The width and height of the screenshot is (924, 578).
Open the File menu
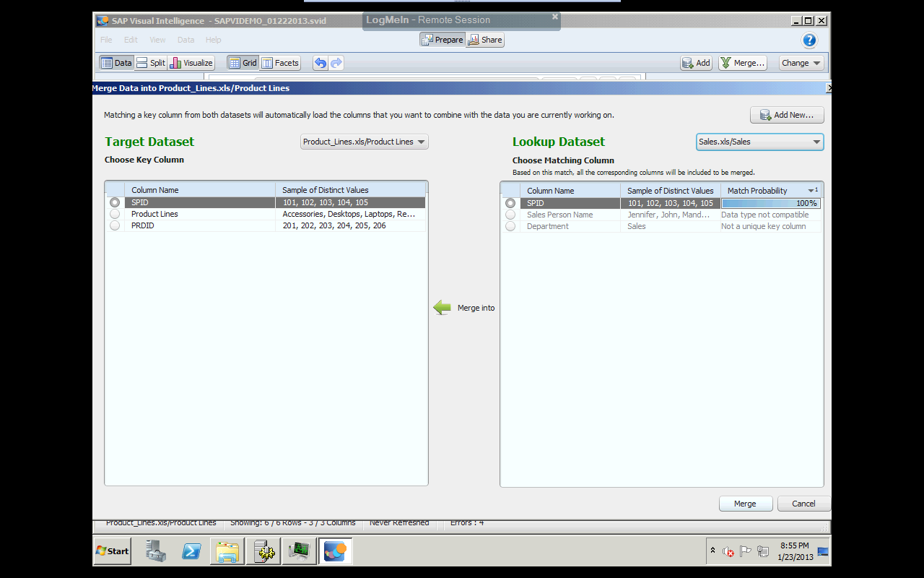click(x=106, y=40)
